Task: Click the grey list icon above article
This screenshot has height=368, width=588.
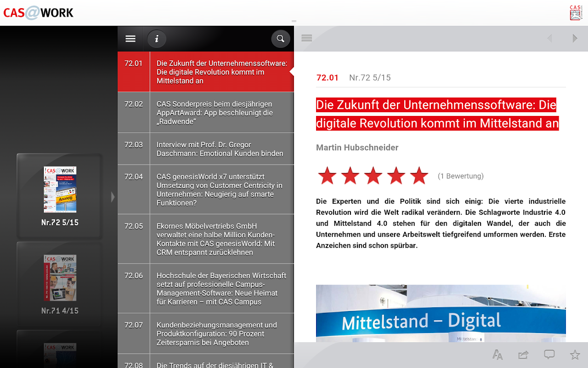Action: [x=307, y=38]
